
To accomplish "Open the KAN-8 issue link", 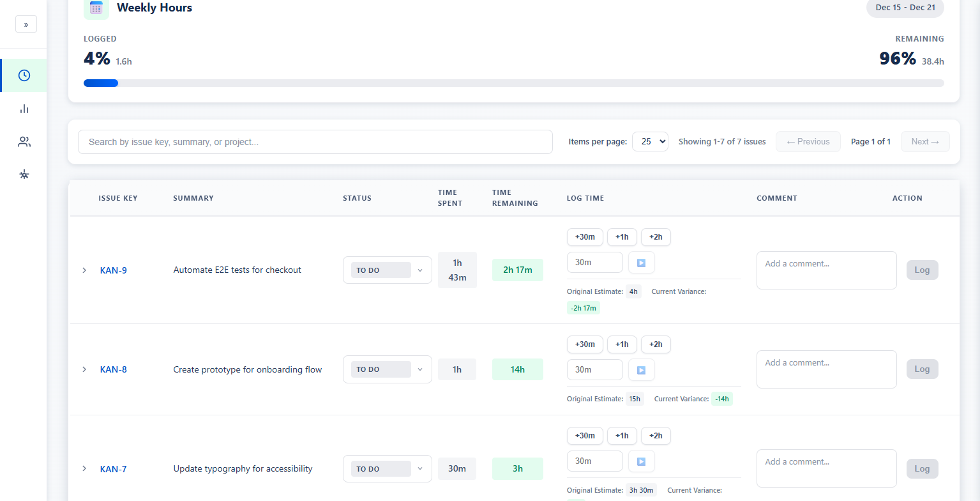I will (113, 369).
